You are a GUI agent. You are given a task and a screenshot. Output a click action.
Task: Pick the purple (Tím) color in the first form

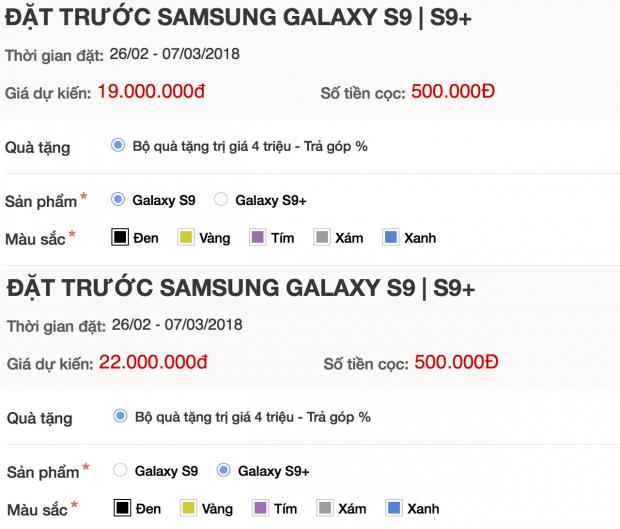click(x=257, y=238)
